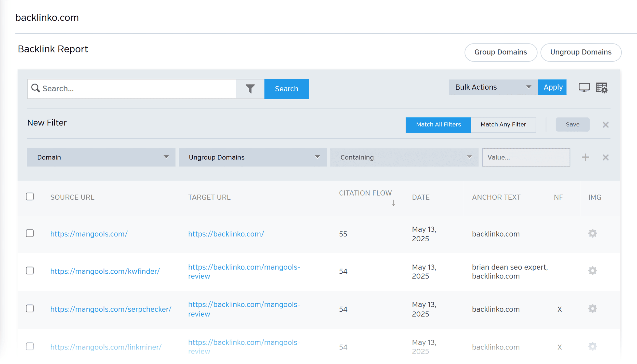The height and width of the screenshot is (364, 637).
Task: Sort by Source URL column header
Action: coord(72,197)
